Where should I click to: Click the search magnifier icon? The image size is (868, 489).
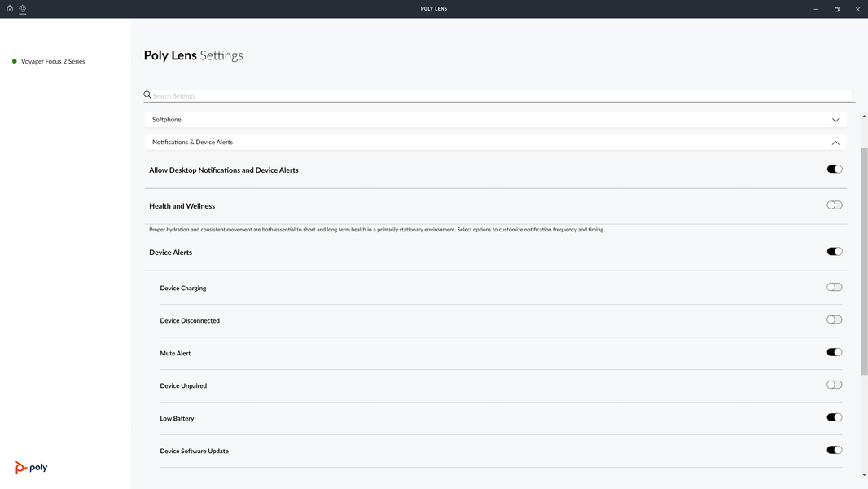(x=147, y=95)
